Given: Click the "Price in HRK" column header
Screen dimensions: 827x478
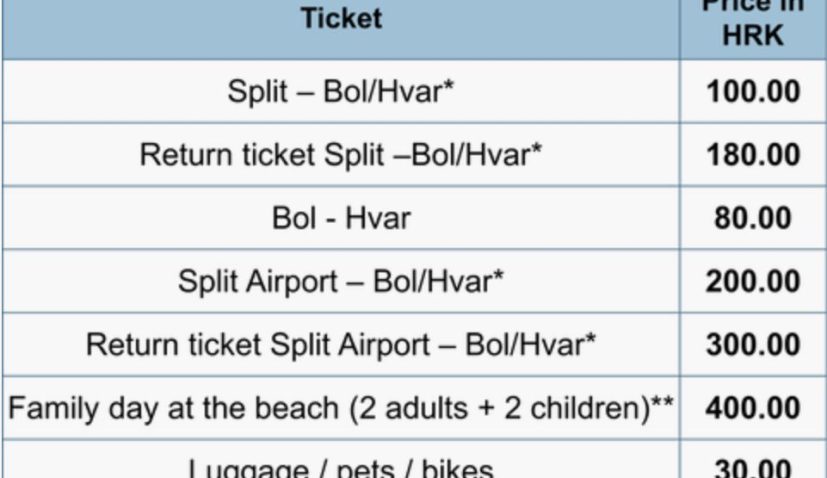Looking at the screenshot, I should click(x=753, y=22).
